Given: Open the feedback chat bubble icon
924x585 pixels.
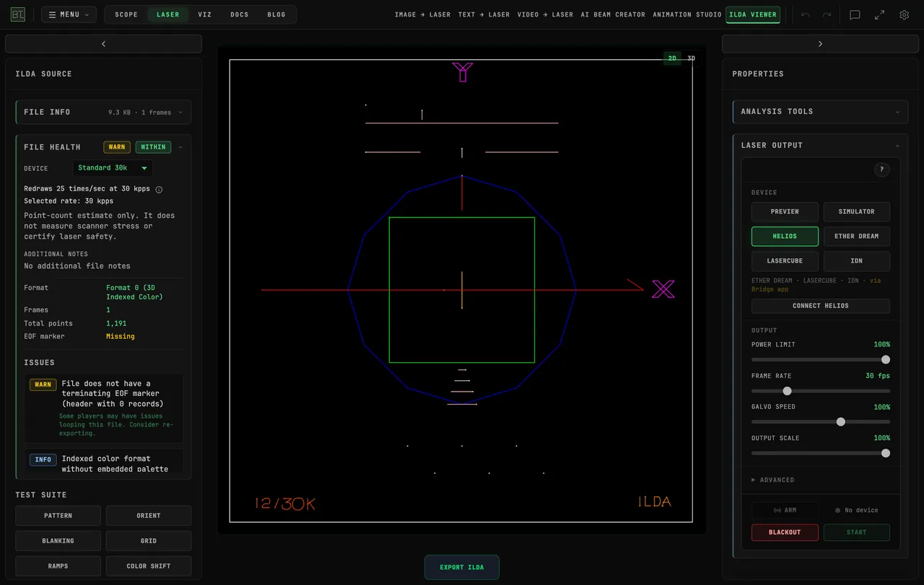Looking at the screenshot, I should [x=855, y=14].
